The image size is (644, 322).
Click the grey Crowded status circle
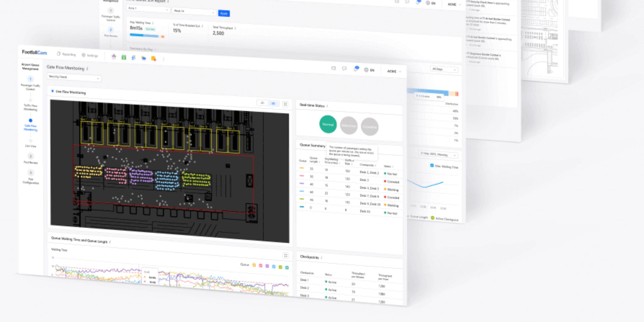click(369, 127)
